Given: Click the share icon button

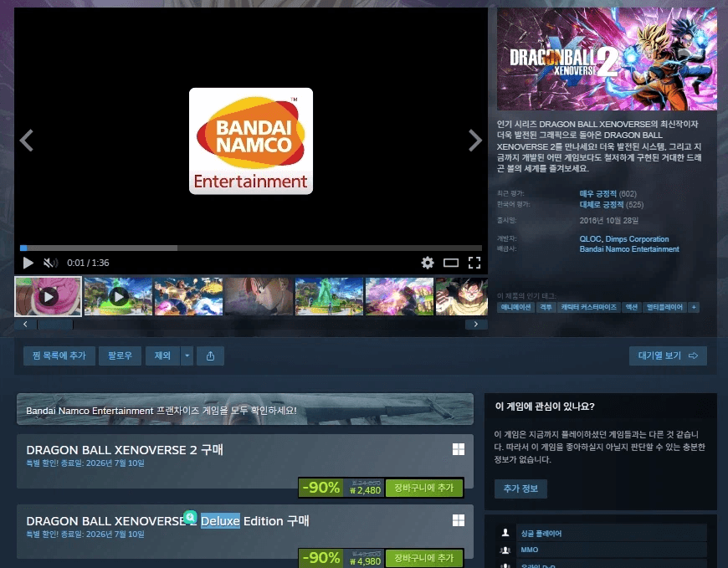Looking at the screenshot, I should point(210,356).
